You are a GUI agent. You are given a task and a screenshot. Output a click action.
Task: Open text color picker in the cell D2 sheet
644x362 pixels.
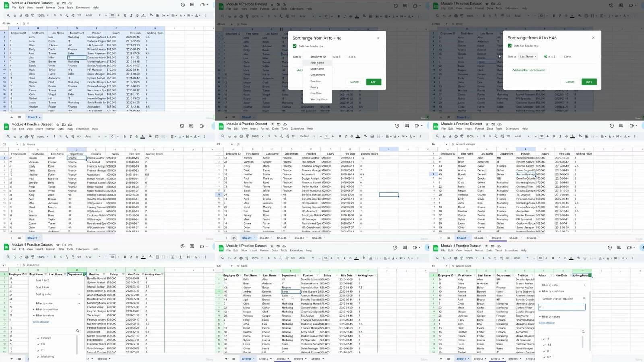point(142,137)
